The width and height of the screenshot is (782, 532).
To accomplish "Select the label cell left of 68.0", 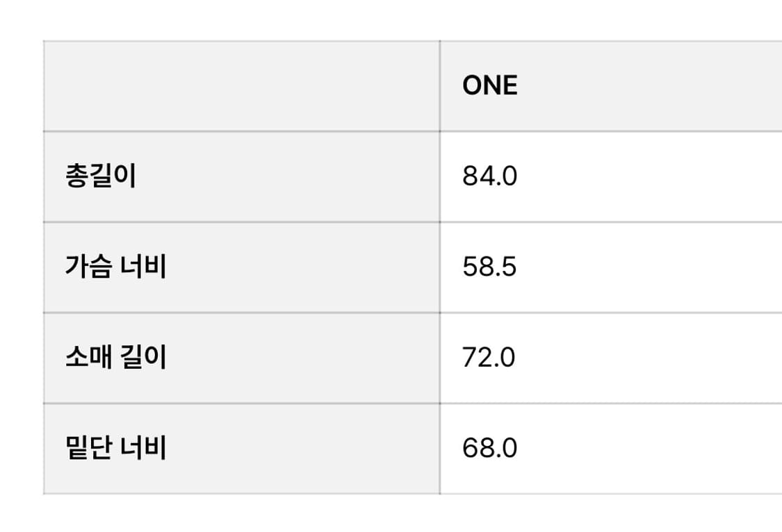I will click(x=241, y=448).
